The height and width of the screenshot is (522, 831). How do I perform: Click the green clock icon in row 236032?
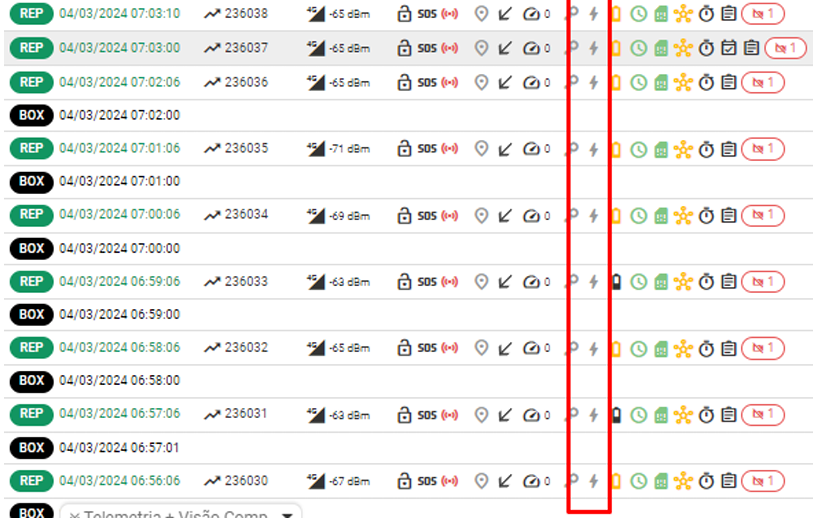click(638, 349)
